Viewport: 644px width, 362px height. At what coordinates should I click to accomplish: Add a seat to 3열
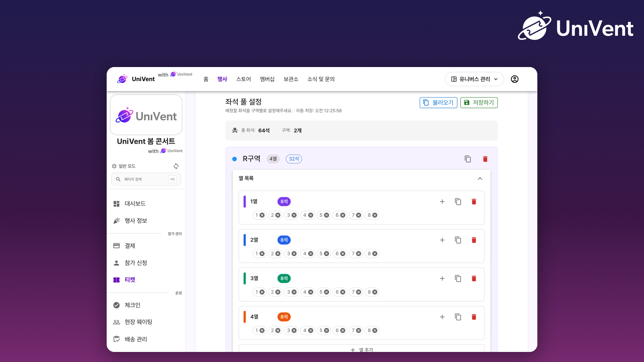tap(442, 279)
